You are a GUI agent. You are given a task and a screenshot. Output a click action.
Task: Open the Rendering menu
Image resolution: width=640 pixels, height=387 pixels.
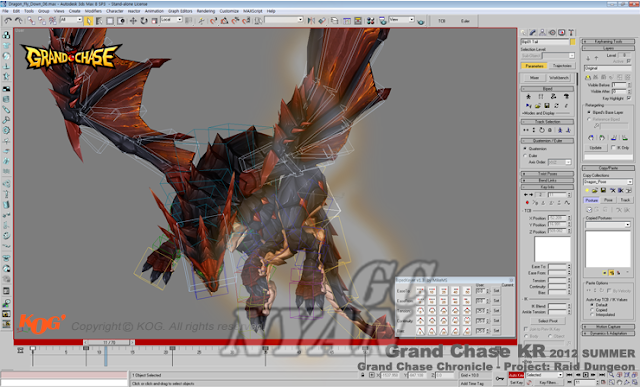[x=206, y=11]
